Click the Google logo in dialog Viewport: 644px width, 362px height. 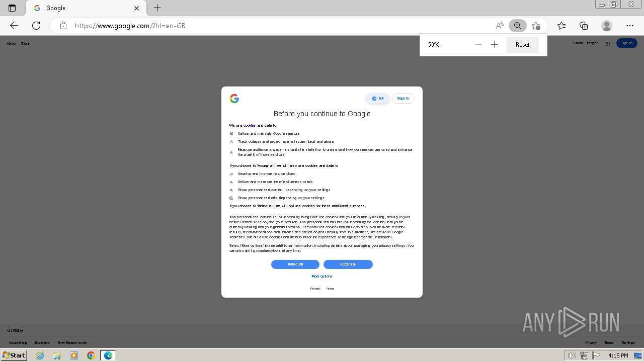[234, 99]
